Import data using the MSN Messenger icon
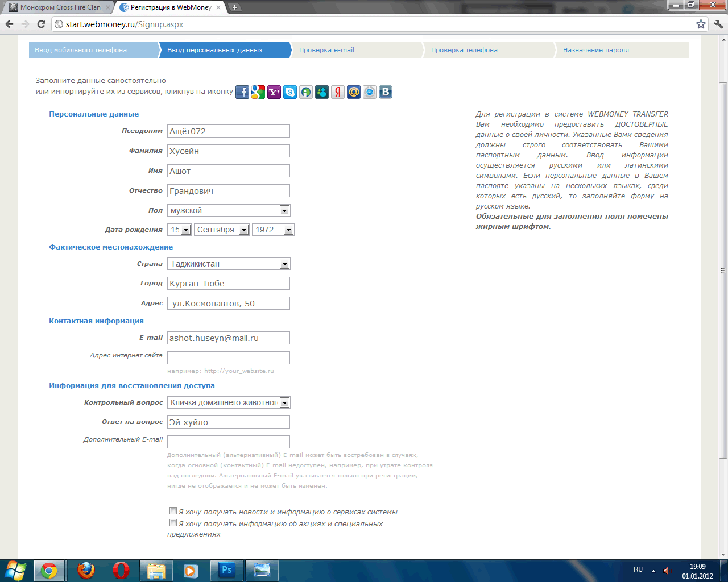Image resolution: width=728 pixels, height=582 pixels. coord(322,92)
